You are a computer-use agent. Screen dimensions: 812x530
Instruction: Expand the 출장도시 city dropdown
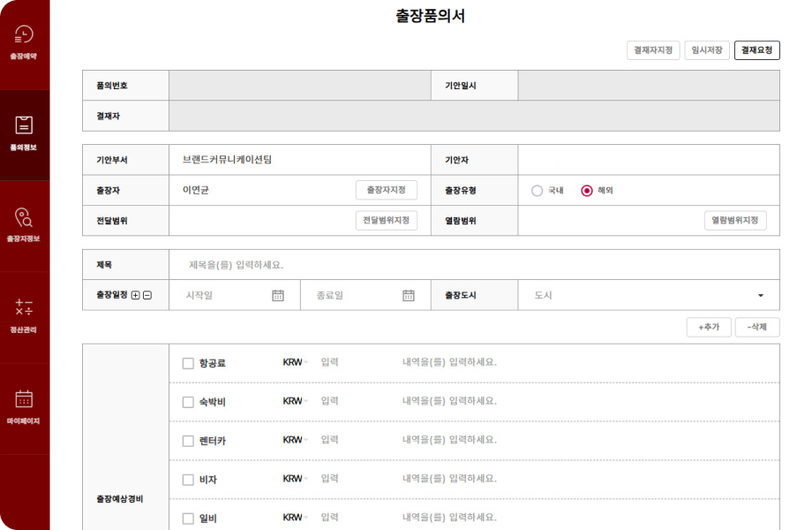click(760, 295)
